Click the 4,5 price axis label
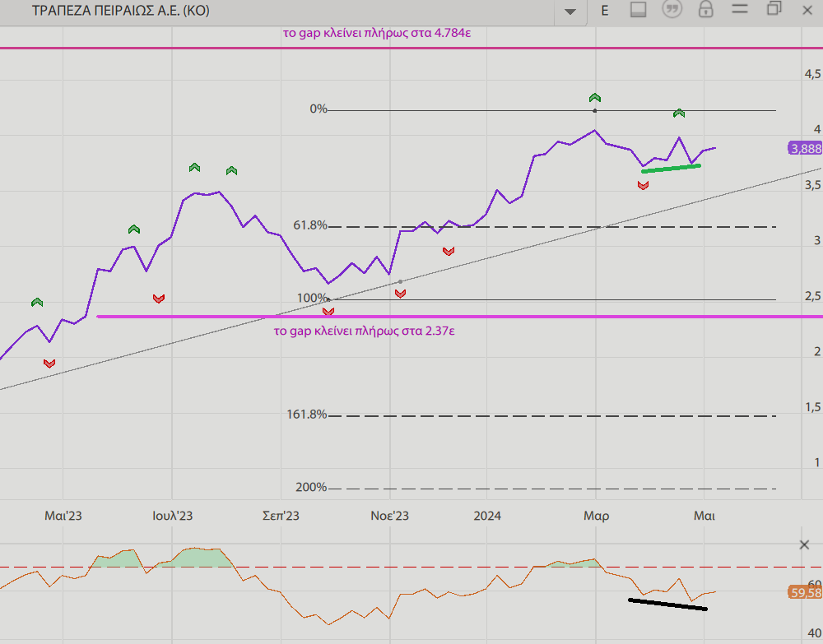This screenshot has height=644, width=823. (x=812, y=74)
